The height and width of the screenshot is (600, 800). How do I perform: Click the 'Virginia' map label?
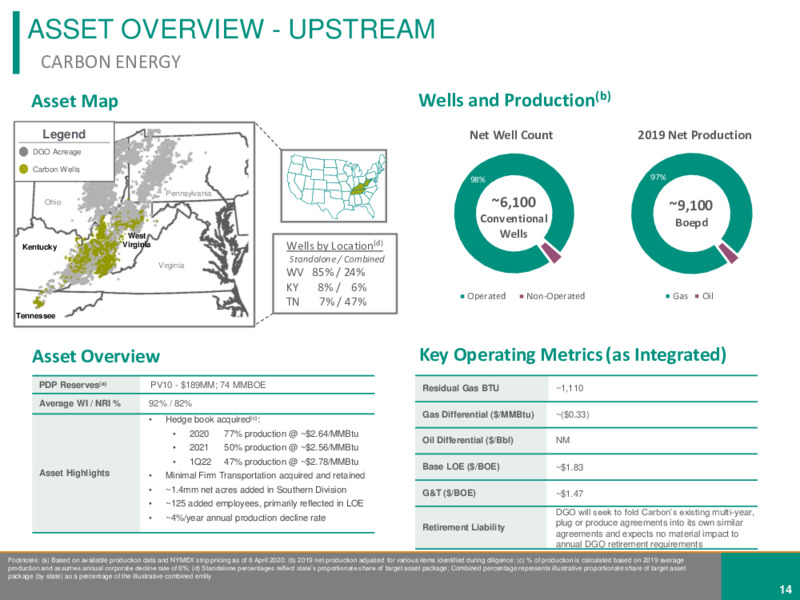tap(171, 265)
